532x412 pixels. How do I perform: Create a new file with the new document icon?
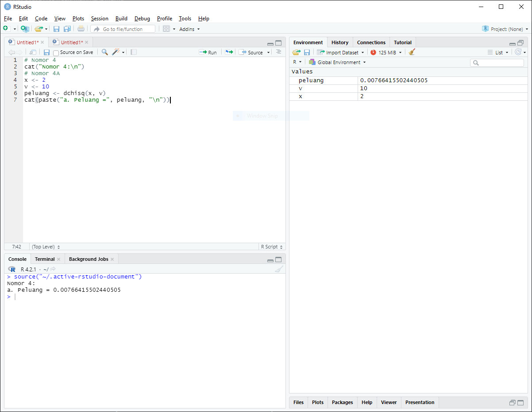tap(7, 29)
